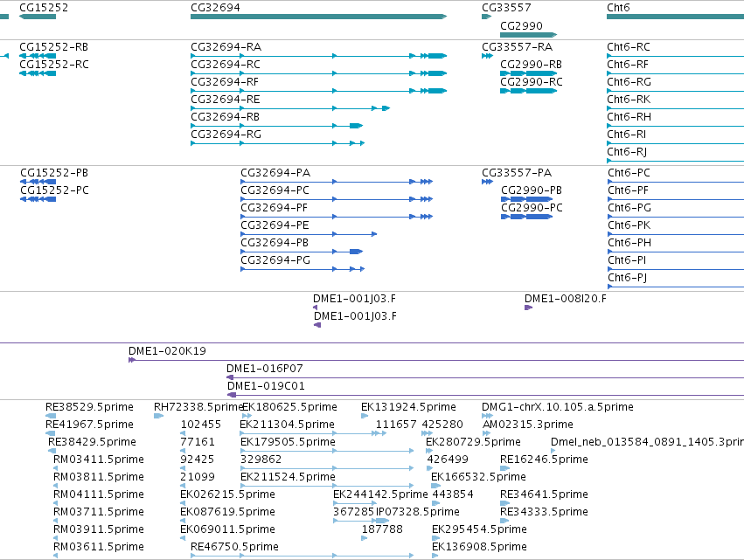Click the RE46750.5prime EST label
The width and height of the screenshot is (744, 560).
234,547
